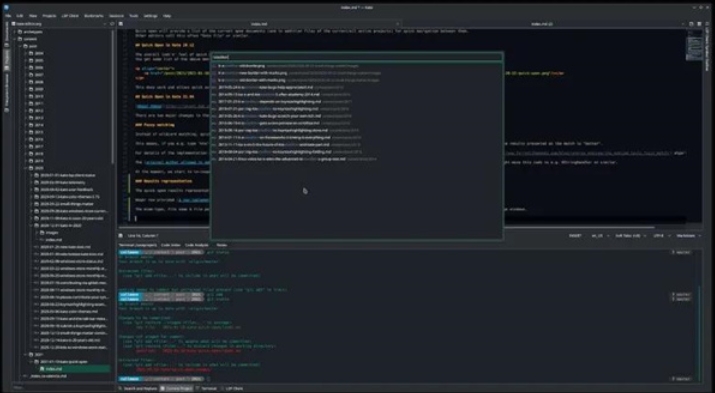Click the editor horizontal scrollbar
Screen dimensions: 715x393
pyautogui.click(x=387, y=227)
